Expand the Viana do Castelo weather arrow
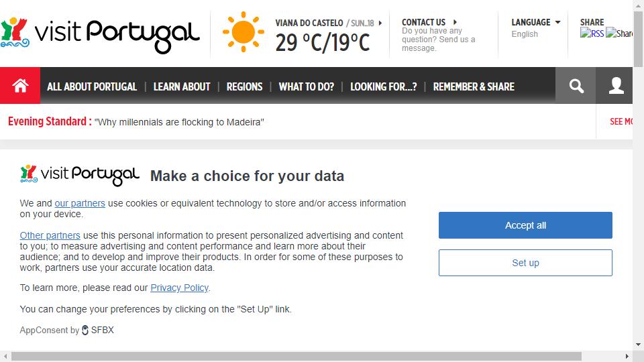The width and height of the screenshot is (644, 362). click(x=380, y=23)
